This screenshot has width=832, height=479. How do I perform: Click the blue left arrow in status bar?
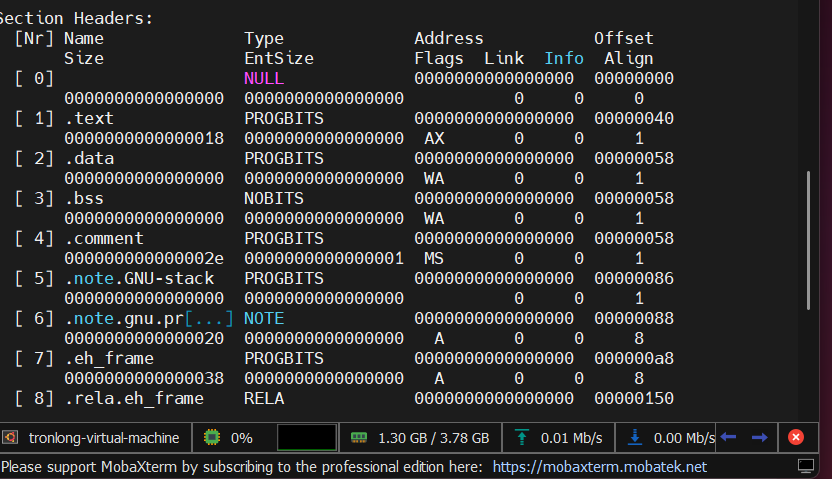(728, 437)
